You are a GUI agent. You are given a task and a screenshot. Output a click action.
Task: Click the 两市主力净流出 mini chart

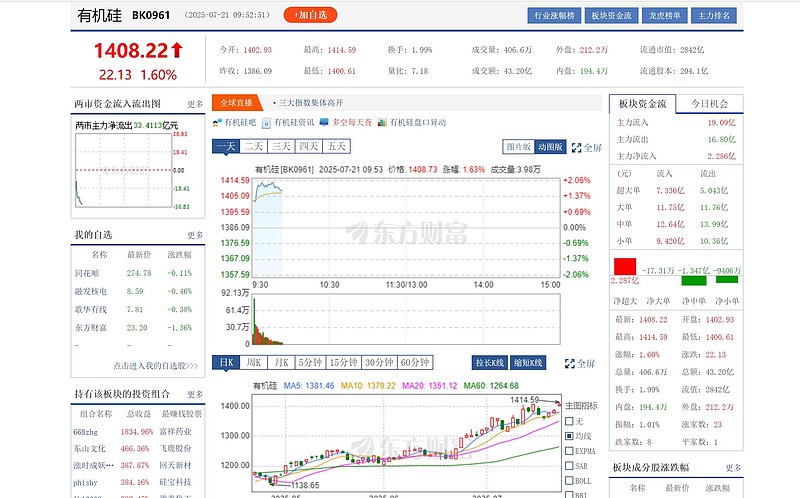click(123, 170)
